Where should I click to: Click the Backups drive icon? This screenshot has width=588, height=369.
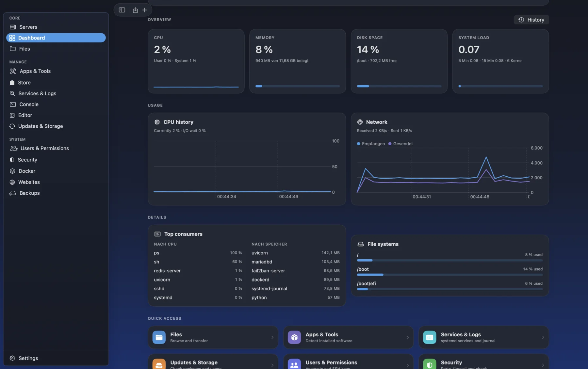pos(12,193)
